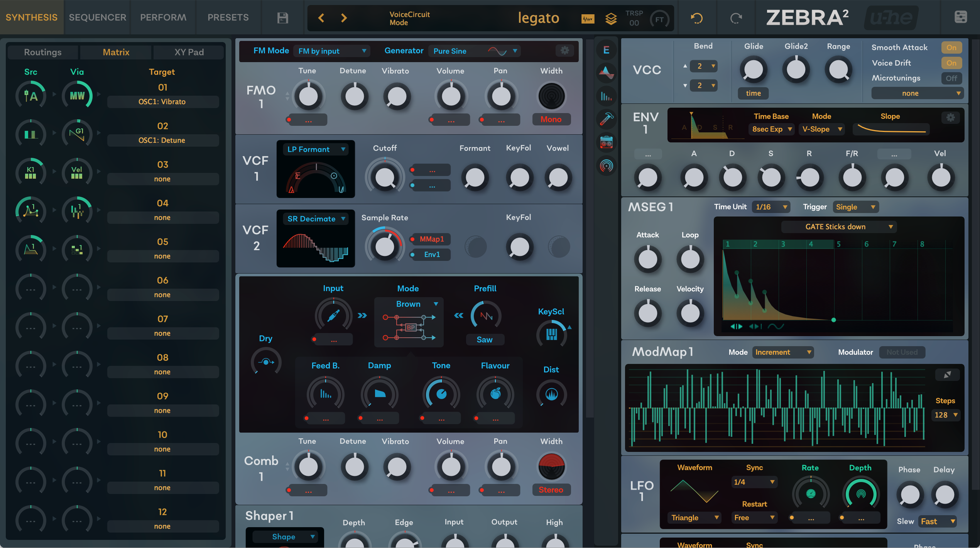Screen dimensions: 980x548
Task: Click the ENV 1 Slope curve display
Action: pyautogui.click(x=891, y=129)
